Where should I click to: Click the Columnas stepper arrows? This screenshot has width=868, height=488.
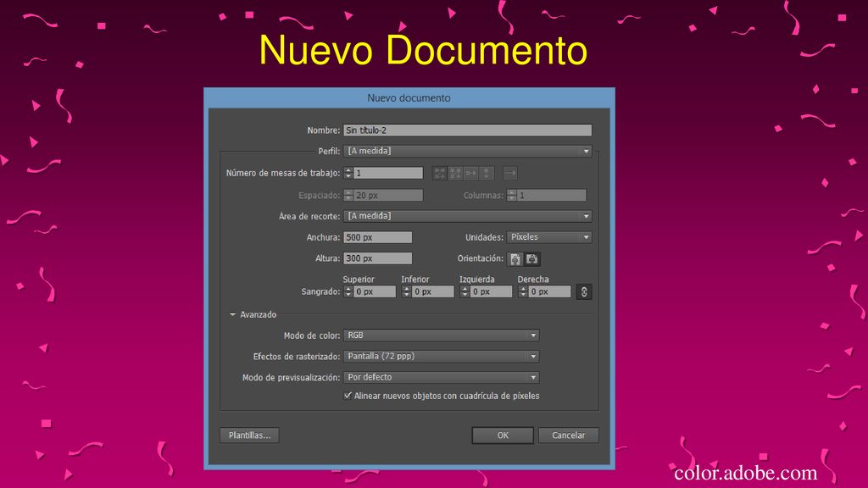511,196
